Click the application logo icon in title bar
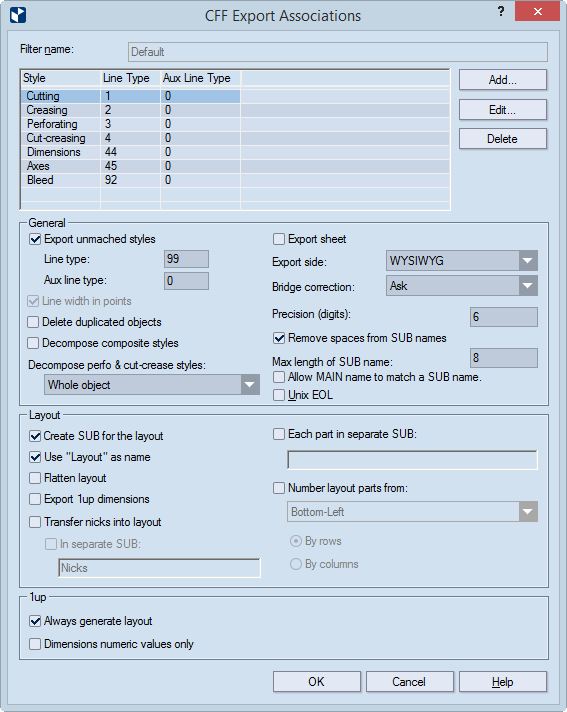This screenshot has width=567, height=712. pos(18,15)
